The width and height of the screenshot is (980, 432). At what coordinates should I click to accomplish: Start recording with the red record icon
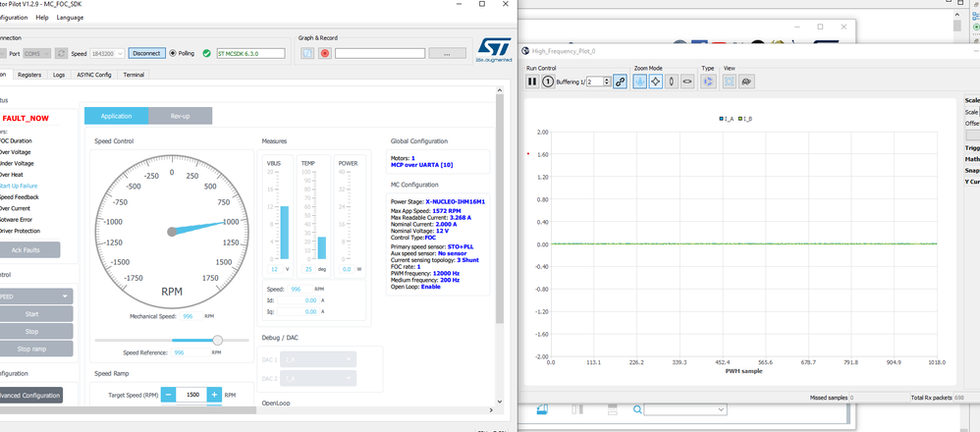point(324,54)
